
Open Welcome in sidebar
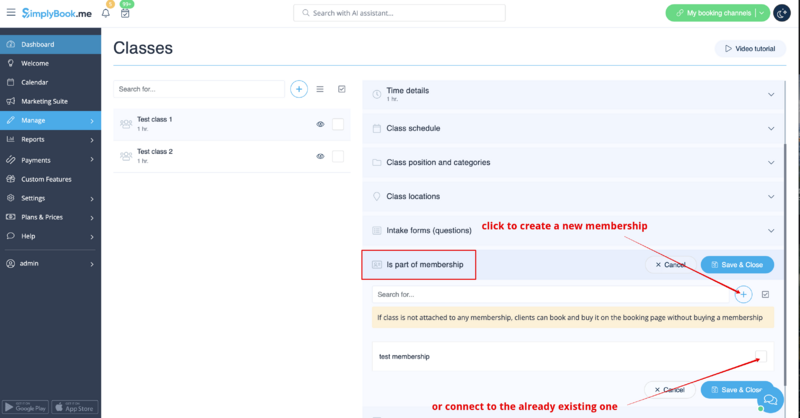(x=51, y=63)
